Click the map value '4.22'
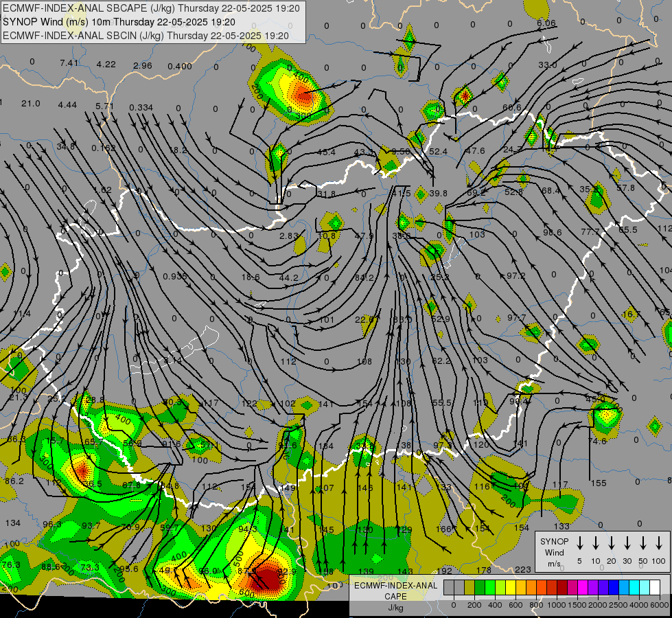This screenshot has height=618, width=672. coord(106,65)
